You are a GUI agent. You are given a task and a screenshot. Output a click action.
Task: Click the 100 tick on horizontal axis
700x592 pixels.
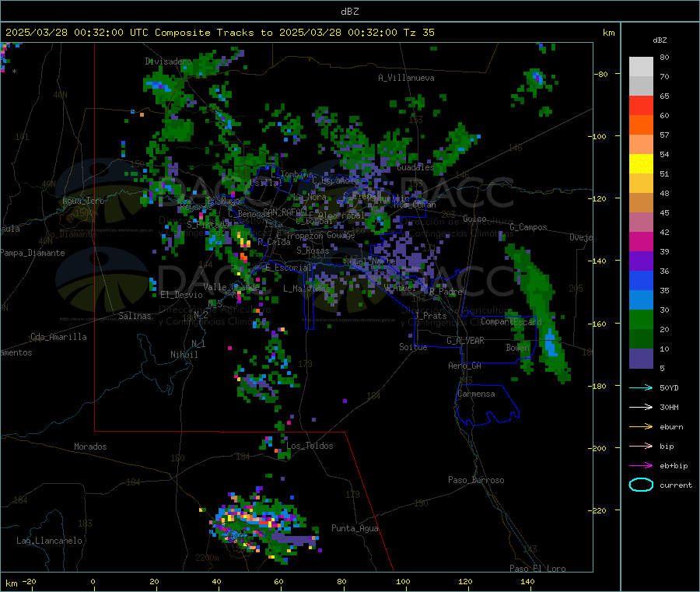403,581
